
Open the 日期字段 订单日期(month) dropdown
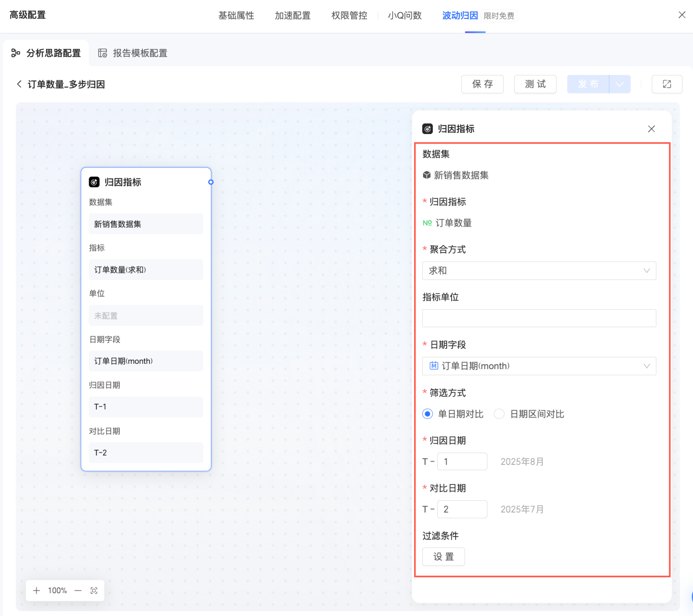[x=539, y=366]
